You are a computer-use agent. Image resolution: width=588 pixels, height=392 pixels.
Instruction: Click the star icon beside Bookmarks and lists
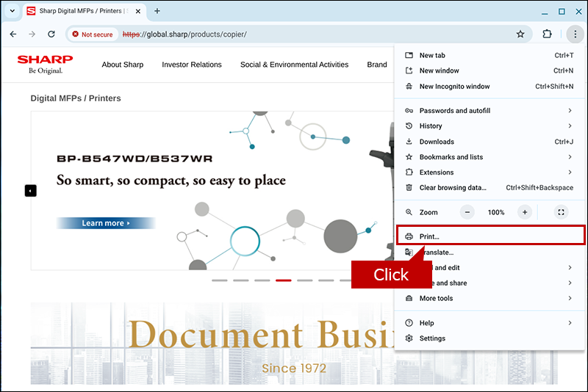409,157
